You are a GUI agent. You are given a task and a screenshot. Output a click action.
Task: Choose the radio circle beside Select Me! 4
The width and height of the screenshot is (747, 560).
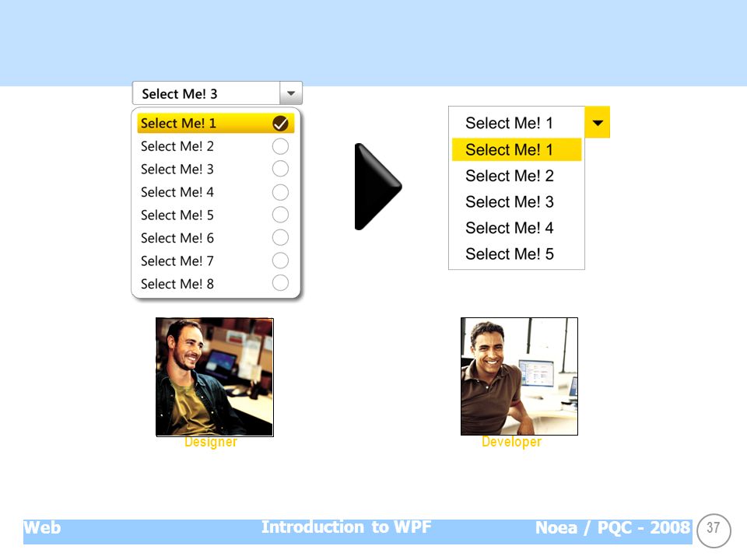(x=280, y=192)
